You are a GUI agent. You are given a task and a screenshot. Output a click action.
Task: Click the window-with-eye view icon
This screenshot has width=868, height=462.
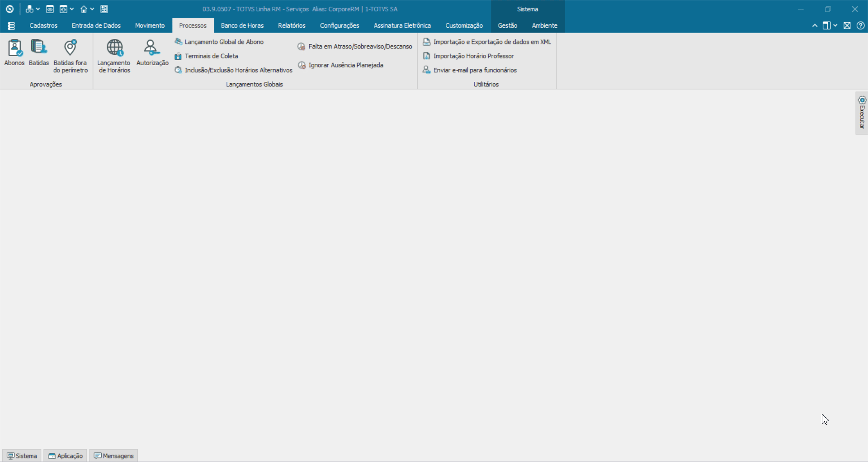point(50,9)
